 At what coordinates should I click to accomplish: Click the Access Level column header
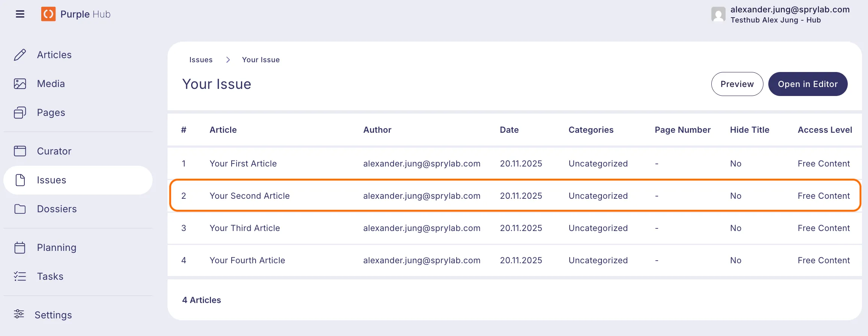[x=825, y=130]
